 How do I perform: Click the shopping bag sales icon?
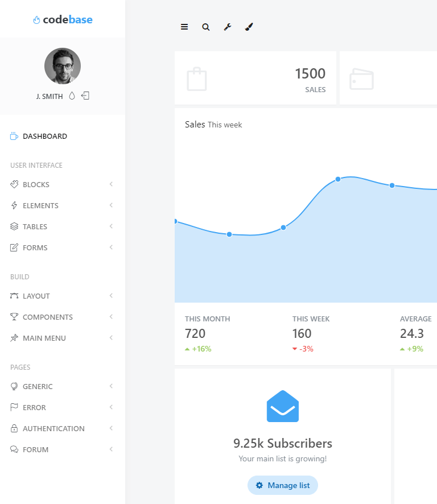tap(197, 79)
